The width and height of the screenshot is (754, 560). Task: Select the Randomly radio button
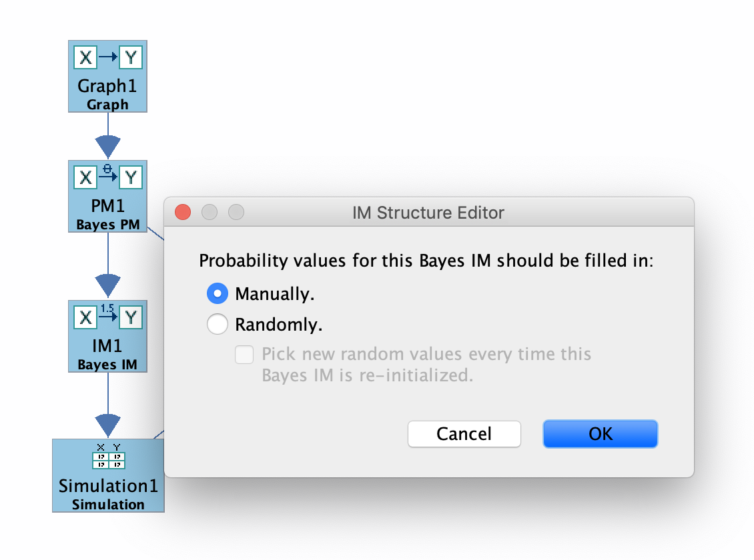(217, 324)
